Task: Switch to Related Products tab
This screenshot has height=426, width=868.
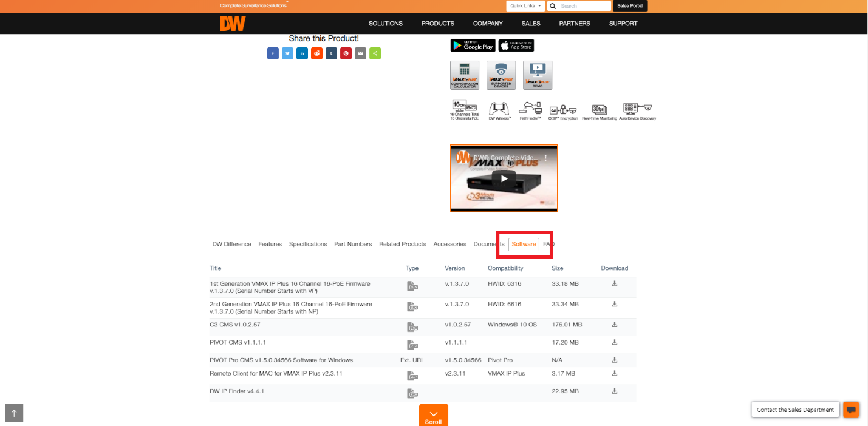Action: [x=403, y=244]
